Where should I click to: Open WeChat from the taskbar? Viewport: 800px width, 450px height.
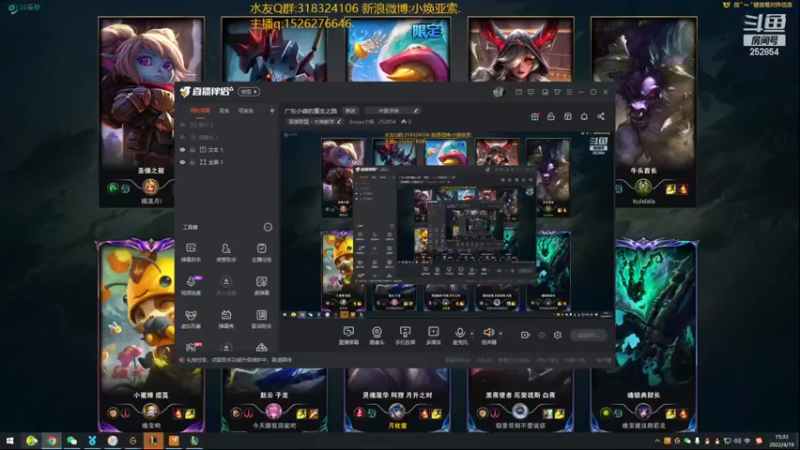point(72,441)
